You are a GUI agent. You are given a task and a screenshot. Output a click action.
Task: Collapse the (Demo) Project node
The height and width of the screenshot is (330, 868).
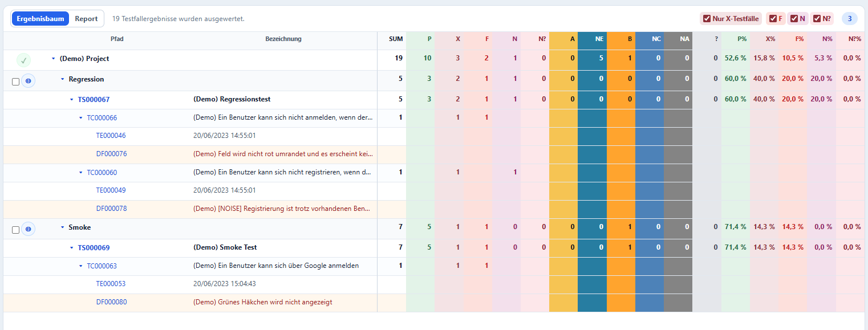(x=54, y=59)
